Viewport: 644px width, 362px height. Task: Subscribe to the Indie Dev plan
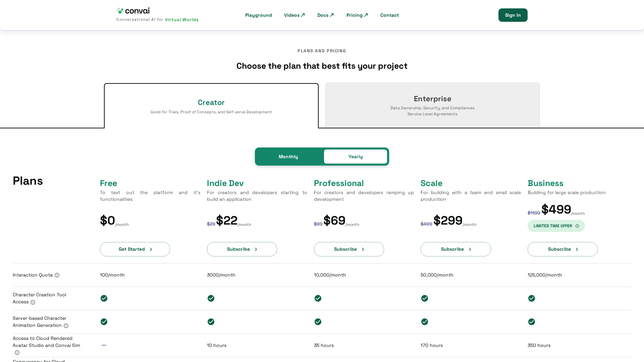pos(242,249)
